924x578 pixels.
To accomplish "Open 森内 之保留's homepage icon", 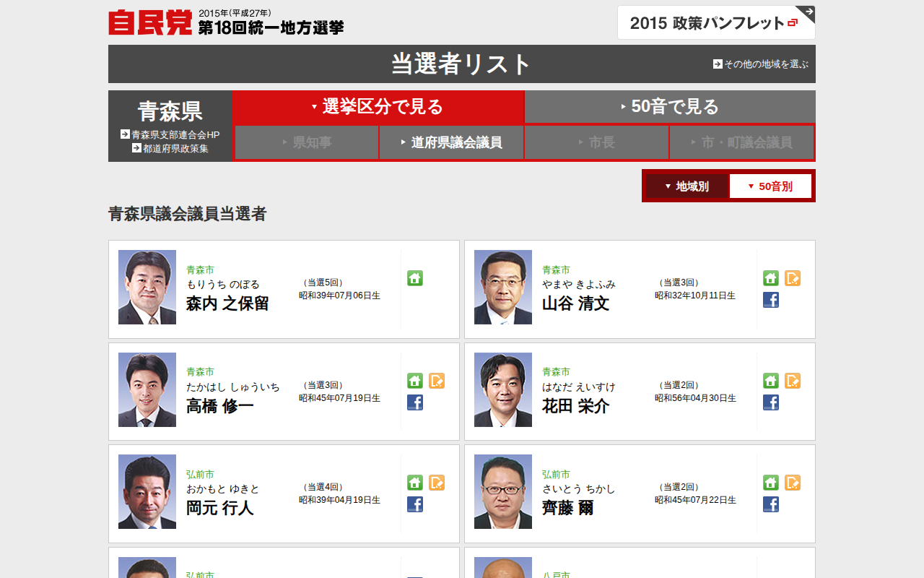I will click(x=415, y=278).
